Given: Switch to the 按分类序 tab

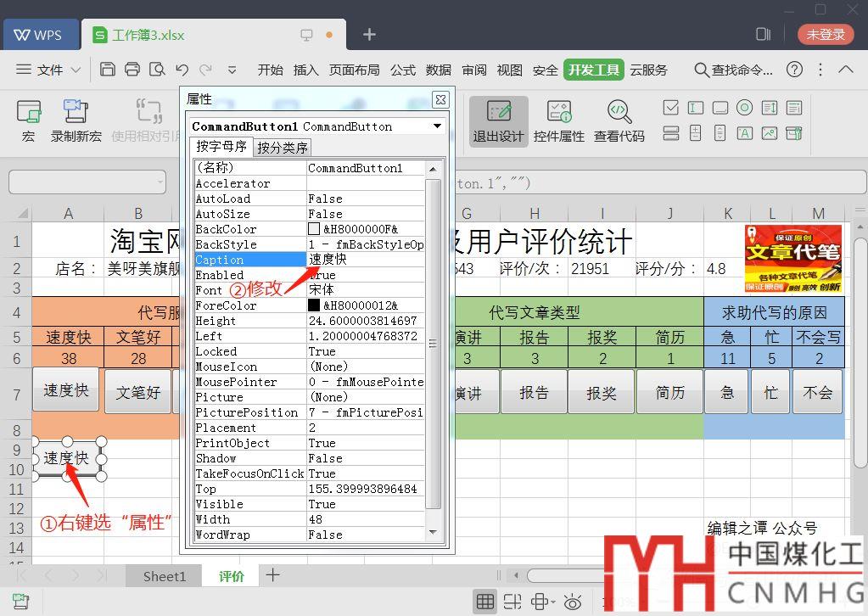Looking at the screenshot, I should point(283,148).
